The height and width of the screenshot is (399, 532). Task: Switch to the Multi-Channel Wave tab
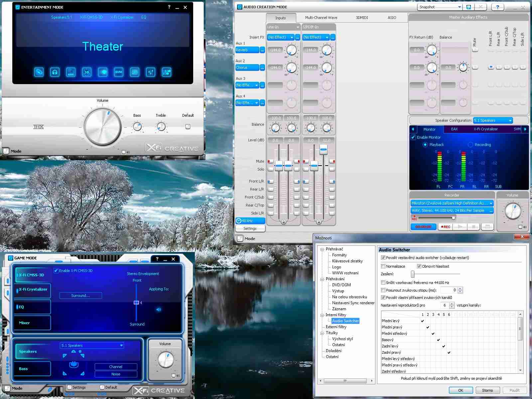coord(321,18)
